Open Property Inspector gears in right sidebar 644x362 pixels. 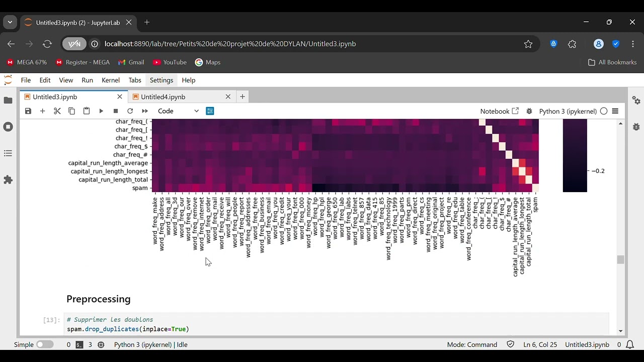pyautogui.click(x=636, y=101)
